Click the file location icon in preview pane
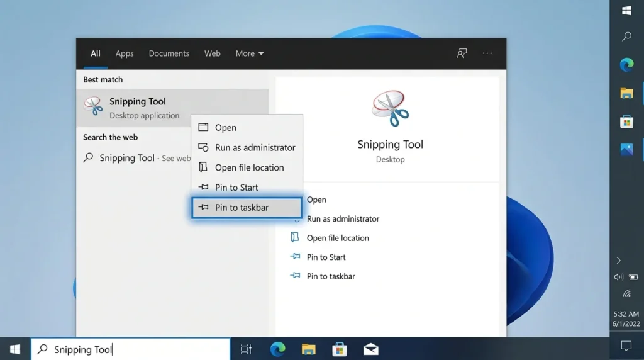The width and height of the screenshot is (644, 360). tap(294, 237)
